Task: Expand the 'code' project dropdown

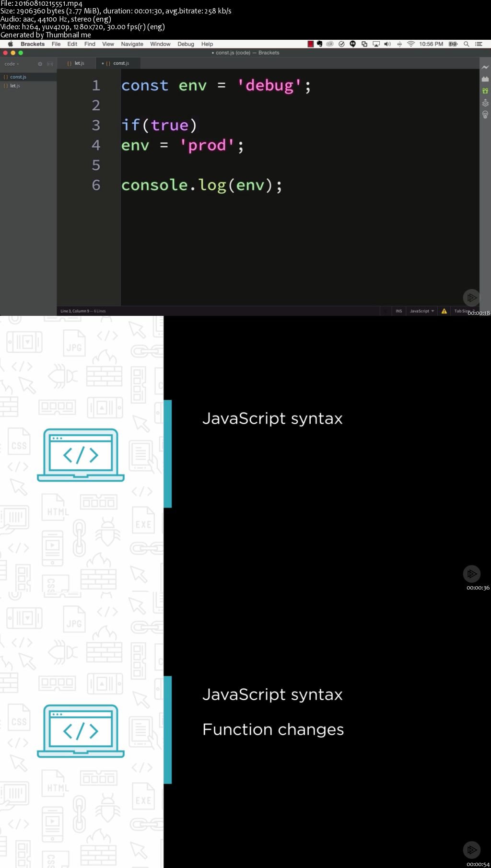Action: 12,64
